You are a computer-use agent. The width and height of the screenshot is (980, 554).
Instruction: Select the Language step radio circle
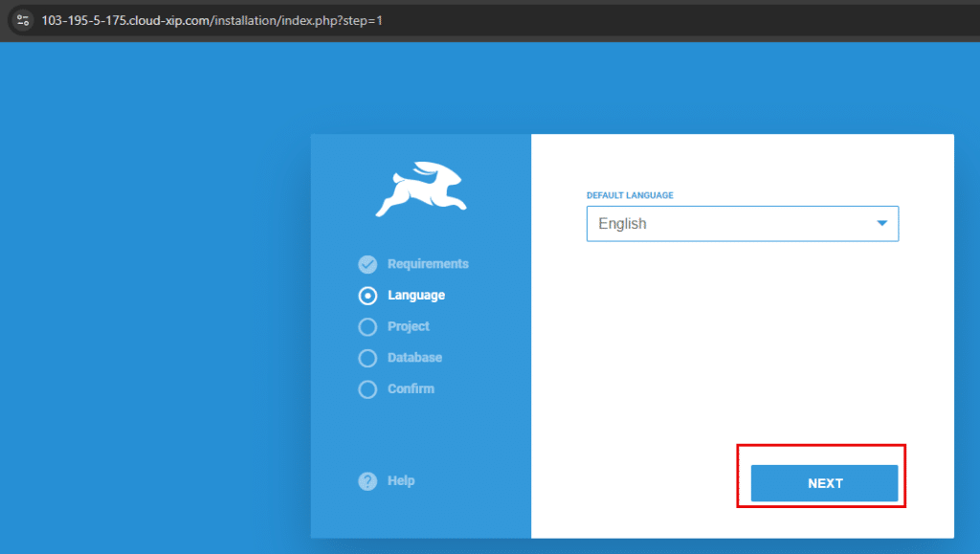[367, 296]
